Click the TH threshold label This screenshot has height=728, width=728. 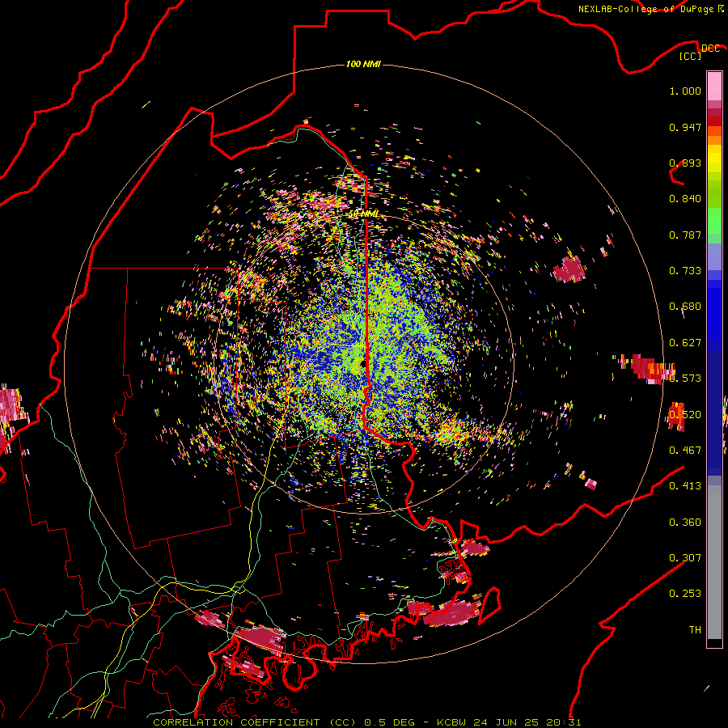(695, 629)
